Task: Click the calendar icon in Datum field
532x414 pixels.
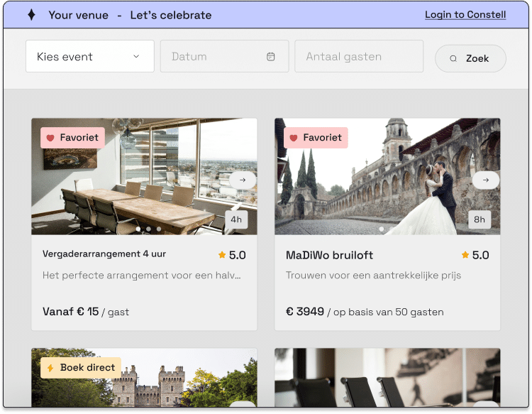Action: pos(270,57)
